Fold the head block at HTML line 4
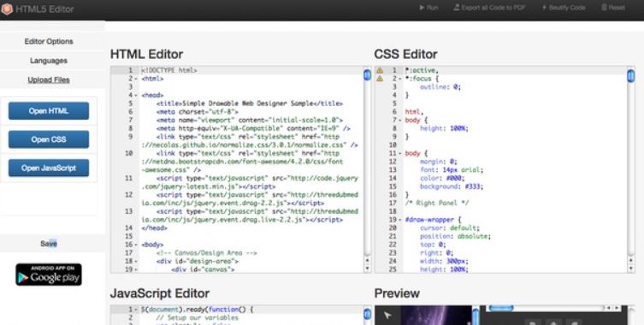 coord(136,95)
